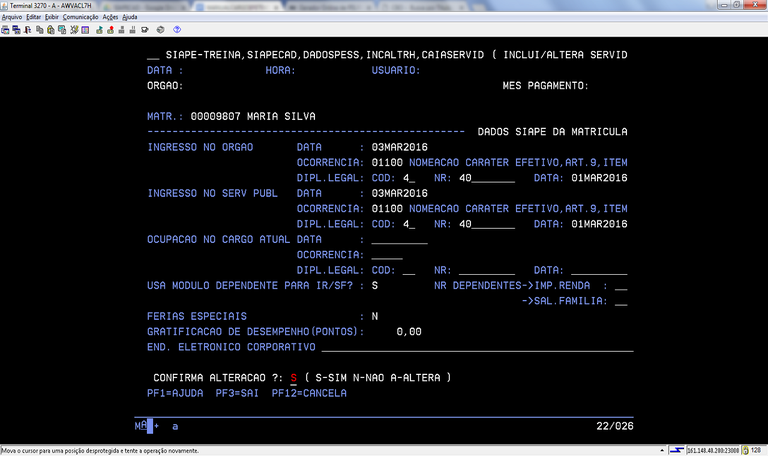Click the blue connection status icon
The image size is (768, 456).
click(x=676, y=450)
